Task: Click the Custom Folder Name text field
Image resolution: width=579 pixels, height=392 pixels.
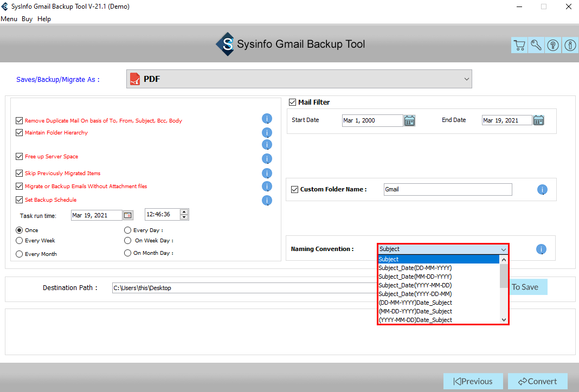Action: pos(447,190)
